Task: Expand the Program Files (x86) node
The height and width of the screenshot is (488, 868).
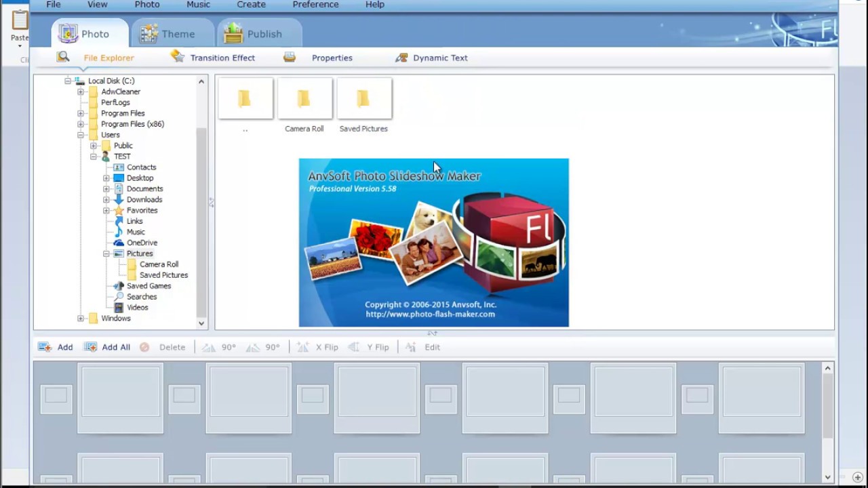Action: tap(81, 124)
